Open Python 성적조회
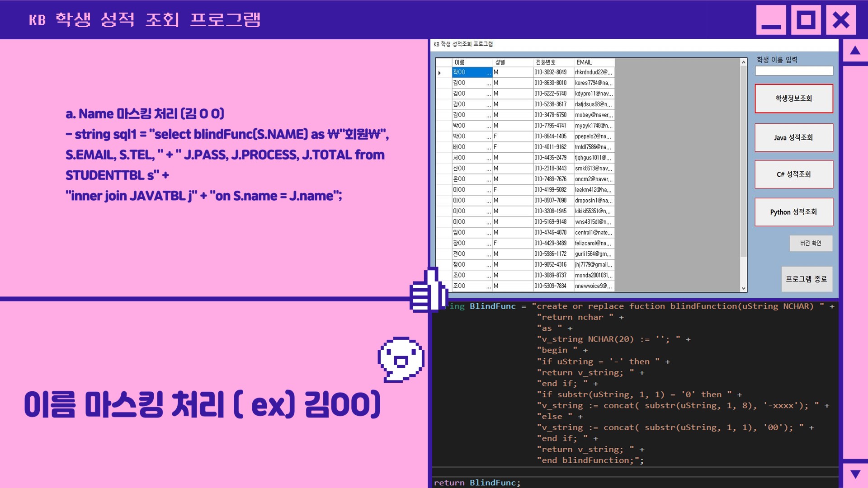 pos(794,212)
